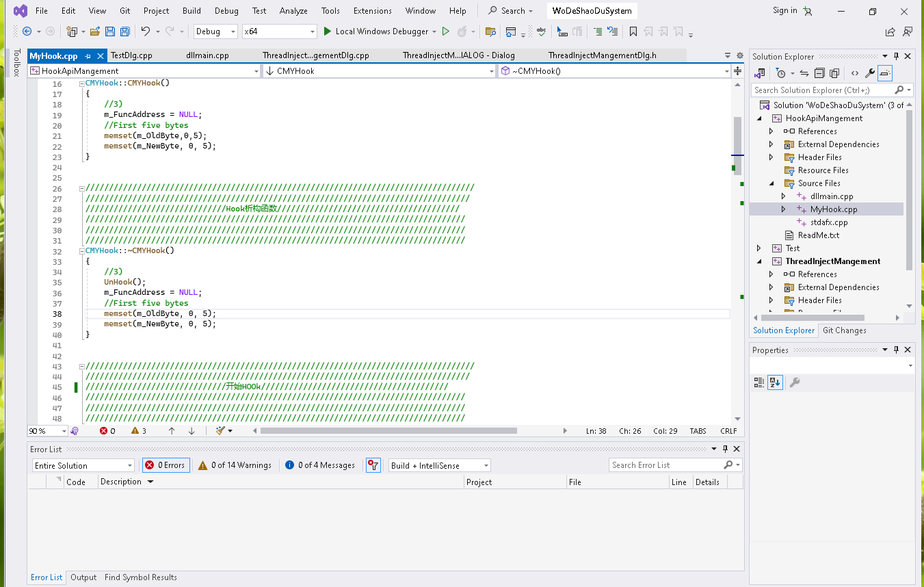Switch between solutions and folder views icon
This screenshot has height=587, width=924.
[x=760, y=73]
